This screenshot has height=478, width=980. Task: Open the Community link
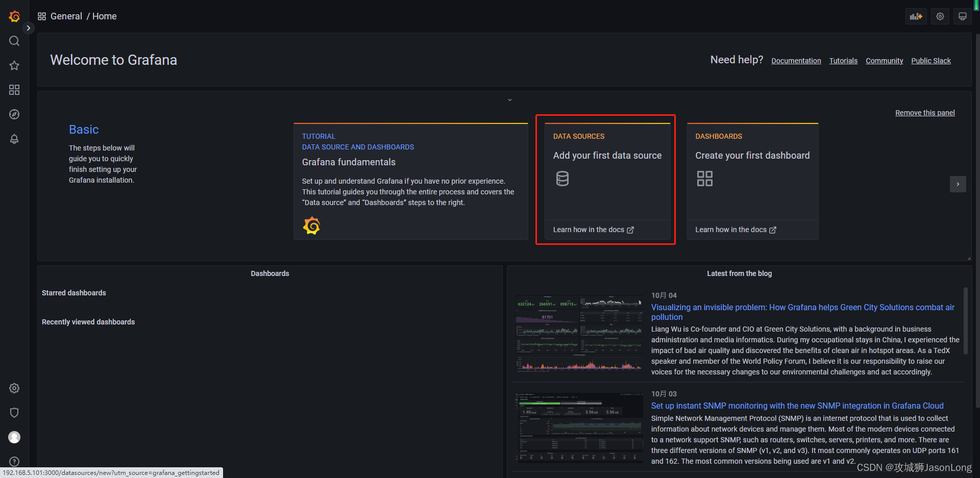(x=885, y=61)
